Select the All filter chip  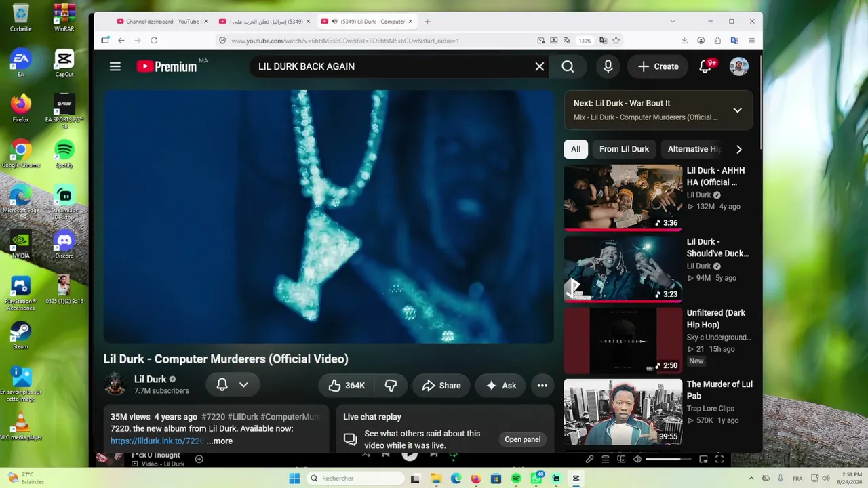pos(576,149)
